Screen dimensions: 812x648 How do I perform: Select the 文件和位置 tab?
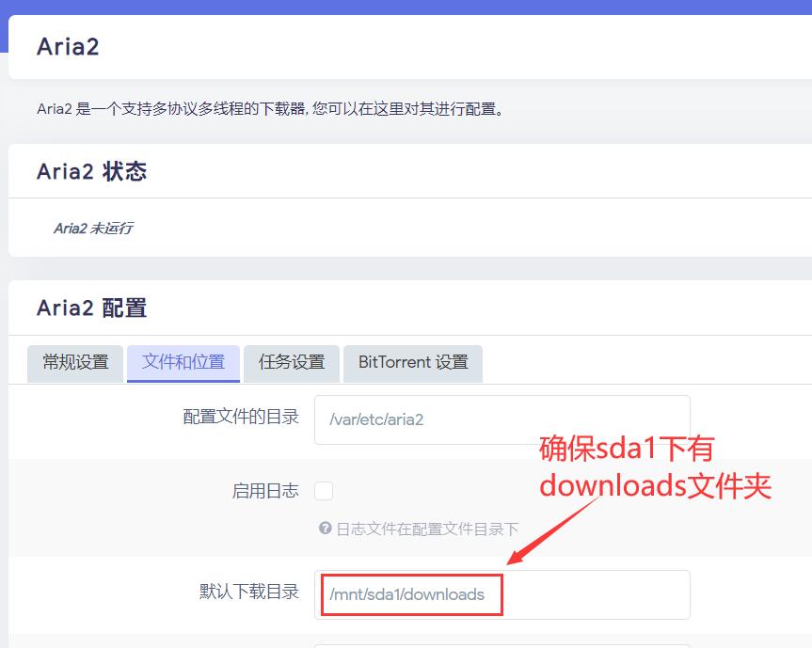(x=183, y=363)
